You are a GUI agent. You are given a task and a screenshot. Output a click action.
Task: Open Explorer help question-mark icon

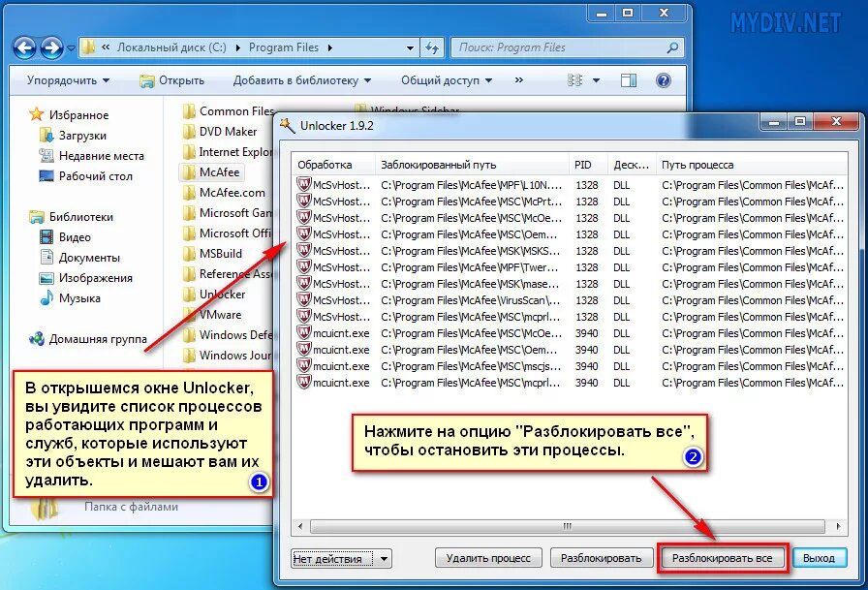[x=664, y=80]
